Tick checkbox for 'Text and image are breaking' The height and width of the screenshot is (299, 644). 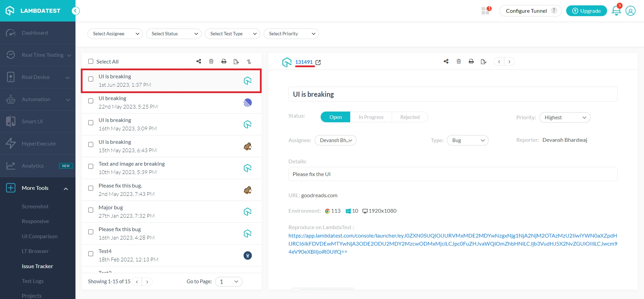click(91, 166)
